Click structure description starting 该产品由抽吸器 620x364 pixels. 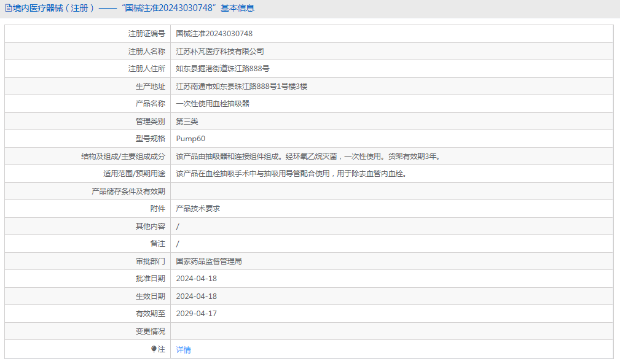click(308, 157)
